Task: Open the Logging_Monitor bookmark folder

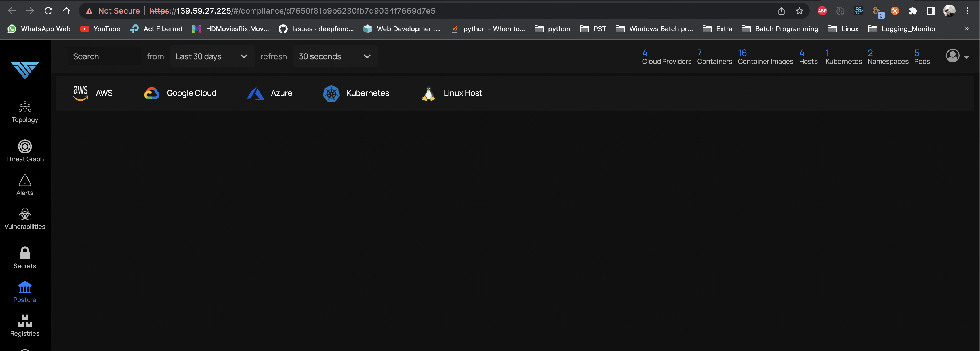Action: [902, 29]
